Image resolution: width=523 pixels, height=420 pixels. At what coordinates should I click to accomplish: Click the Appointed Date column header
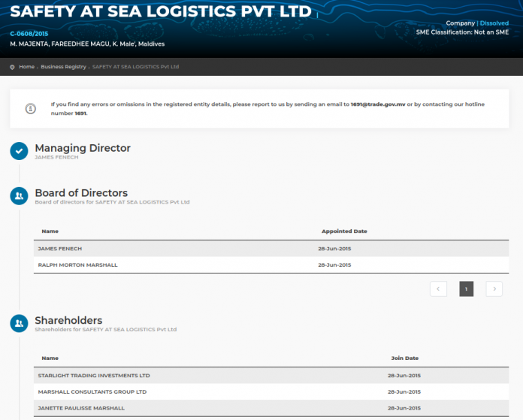click(x=344, y=231)
